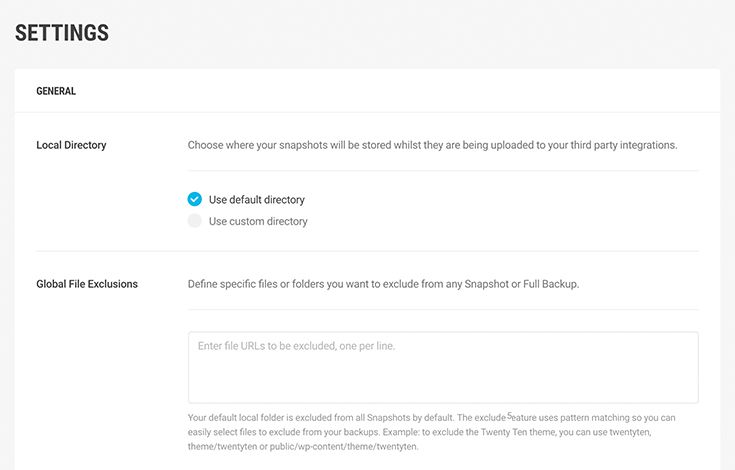
Task: Click the 'Twenty Ten theme' example sentence
Action: coord(533,432)
